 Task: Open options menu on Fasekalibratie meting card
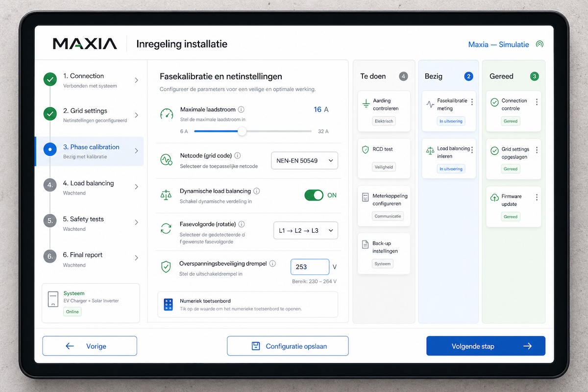coord(472,102)
